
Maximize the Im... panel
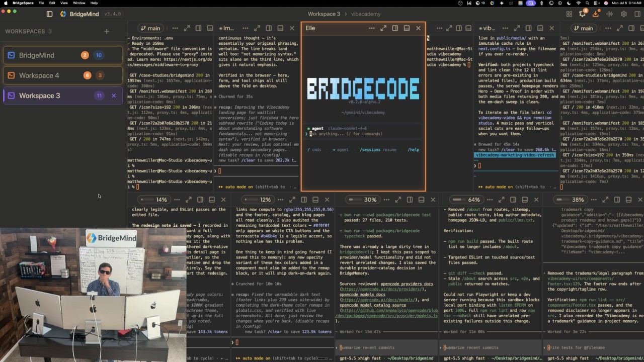point(257,28)
